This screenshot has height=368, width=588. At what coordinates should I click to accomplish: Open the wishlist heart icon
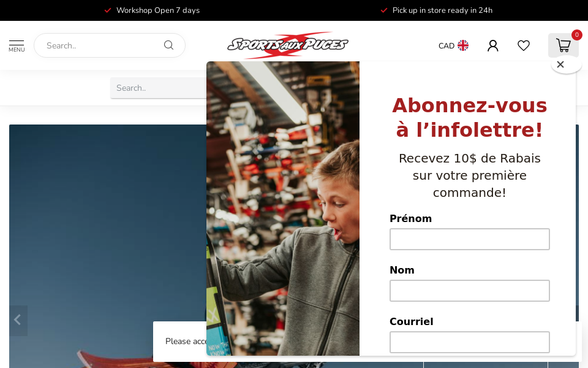(x=524, y=45)
